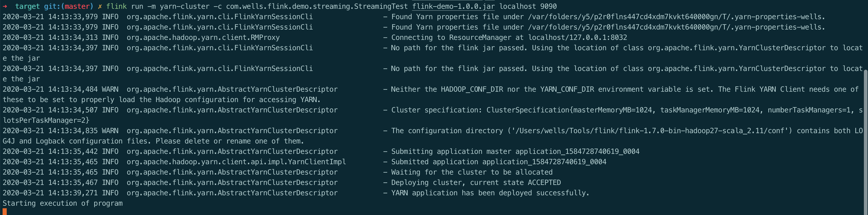Click the yellow ✗ git dirty marker
Screen dimensions: 868x215
click(100, 6)
